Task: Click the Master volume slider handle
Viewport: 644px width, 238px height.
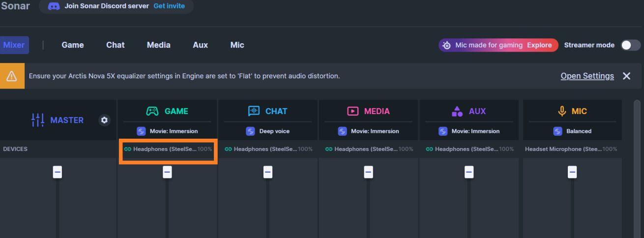Action: [x=58, y=172]
